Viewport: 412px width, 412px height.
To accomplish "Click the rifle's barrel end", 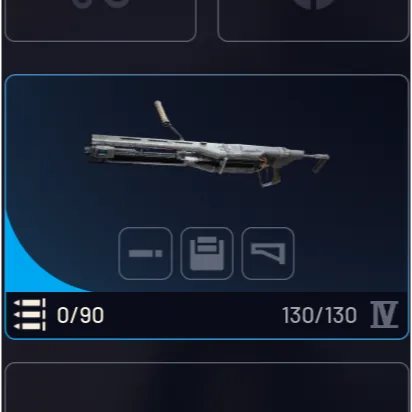I will pyautogui.click(x=95, y=149).
